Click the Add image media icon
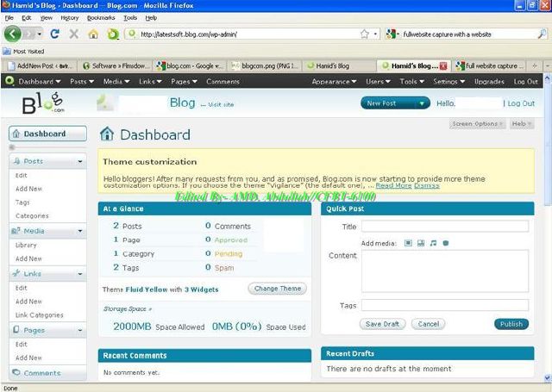This screenshot has height=392, width=552. point(408,243)
